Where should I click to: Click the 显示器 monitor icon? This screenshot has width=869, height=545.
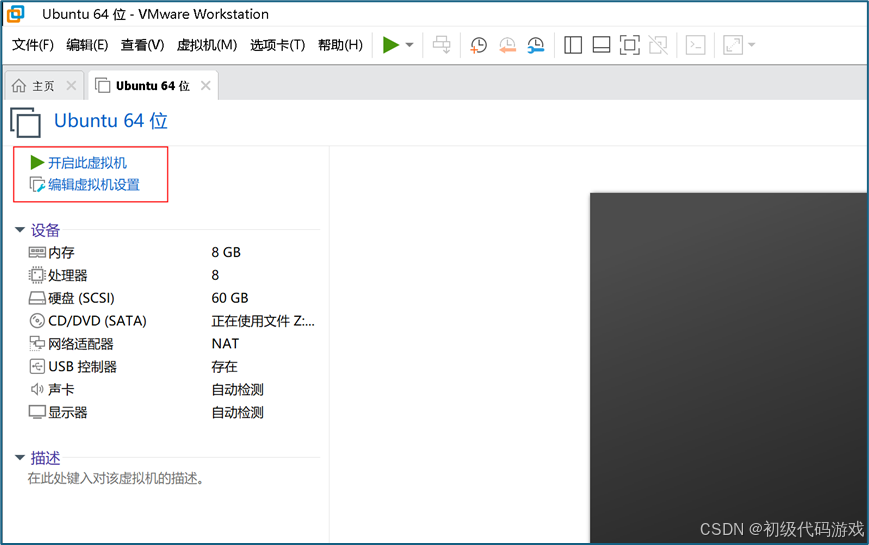pyautogui.click(x=37, y=412)
